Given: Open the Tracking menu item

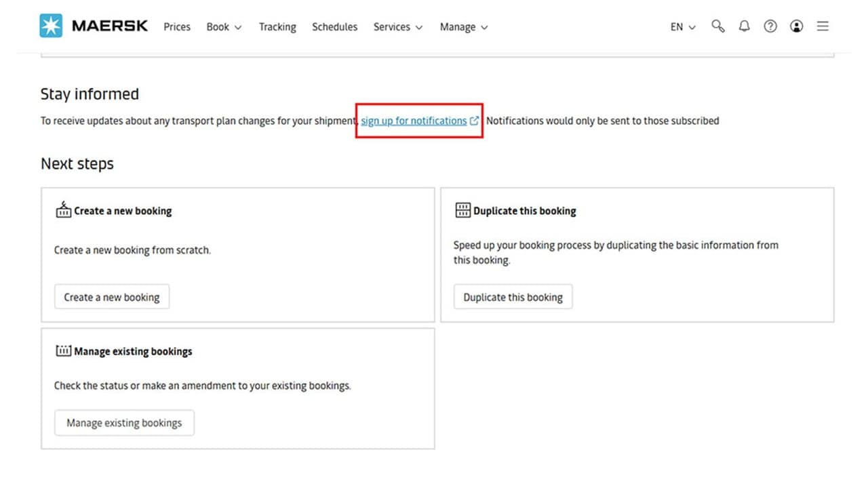Looking at the screenshot, I should pos(277,27).
